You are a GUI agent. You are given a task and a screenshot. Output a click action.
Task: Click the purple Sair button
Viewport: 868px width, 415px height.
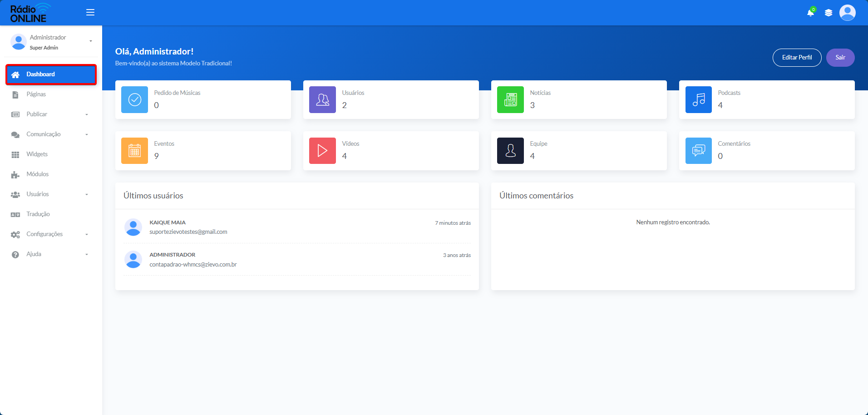tap(840, 58)
